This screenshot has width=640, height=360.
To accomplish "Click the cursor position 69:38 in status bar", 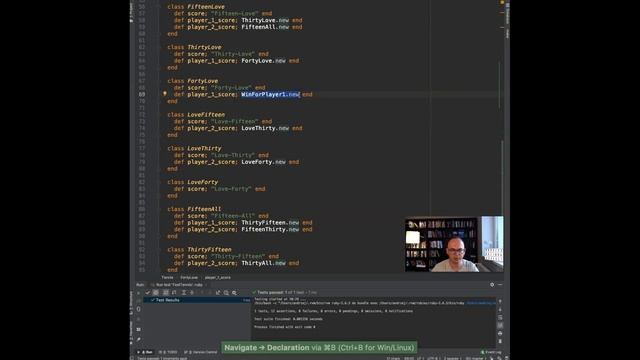I will click(x=409, y=358).
